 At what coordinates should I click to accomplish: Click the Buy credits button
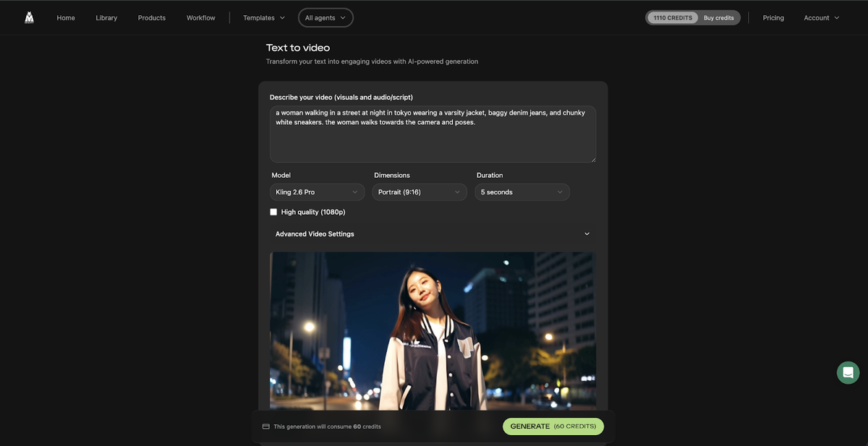[x=718, y=18]
